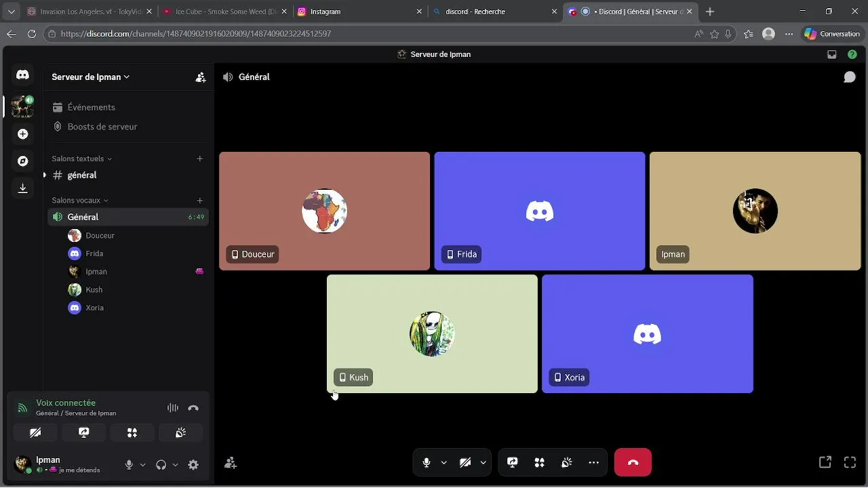Viewport: 868px width, 488px height.
Task: Focus Frida video tile
Action: pyautogui.click(x=540, y=211)
